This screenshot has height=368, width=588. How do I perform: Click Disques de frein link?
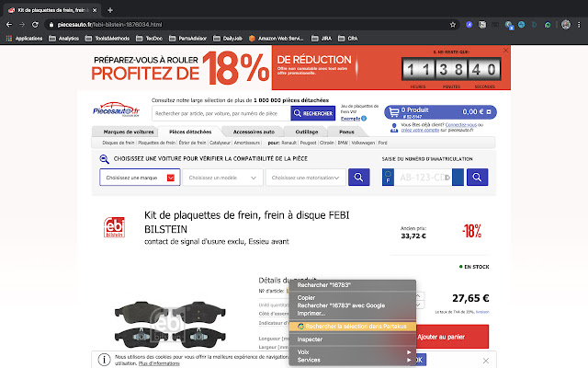tap(119, 143)
